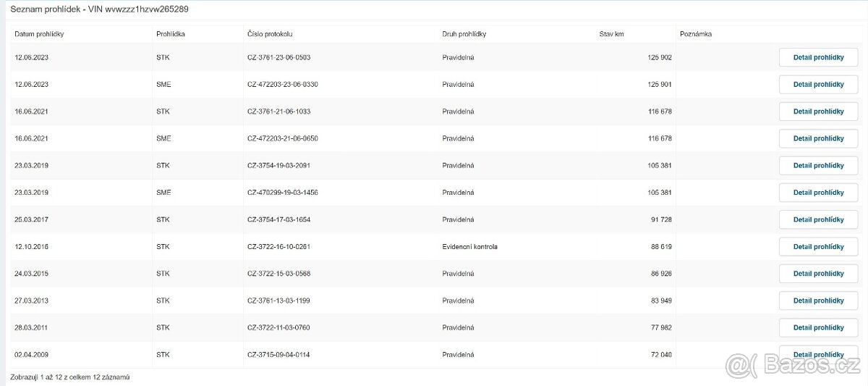This screenshot has width=868, height=386.
Task: Sort by Číslo protokolu column header
Action: [270, 34]
